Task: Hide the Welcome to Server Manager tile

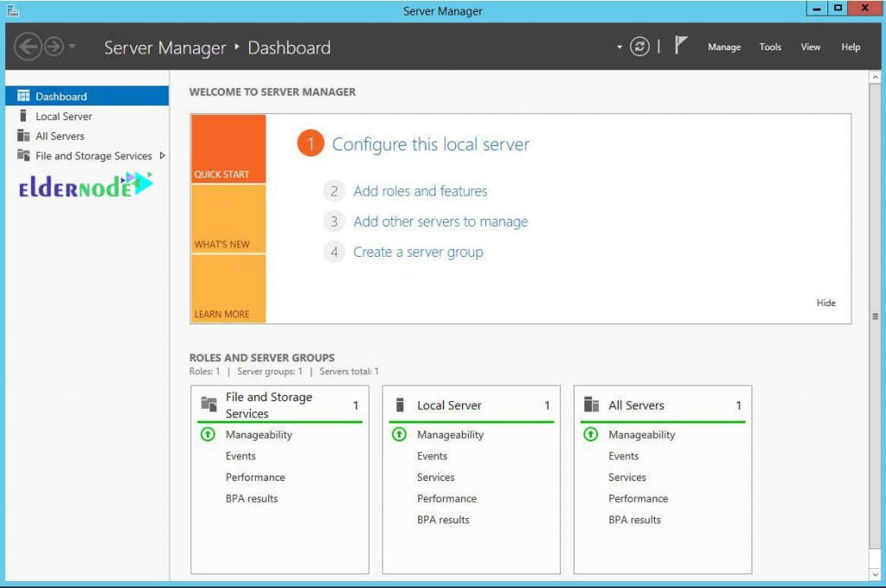Action: (x=825, y=303)
